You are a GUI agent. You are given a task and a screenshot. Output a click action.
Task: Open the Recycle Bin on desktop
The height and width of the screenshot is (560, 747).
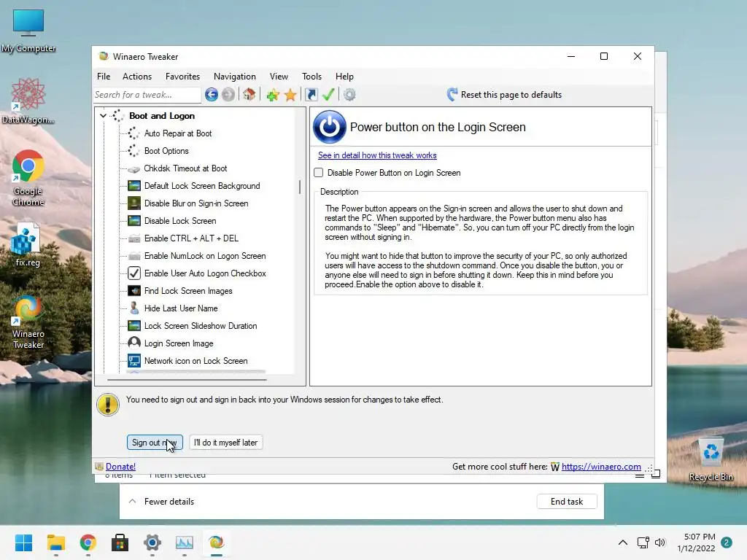[711, 459]
